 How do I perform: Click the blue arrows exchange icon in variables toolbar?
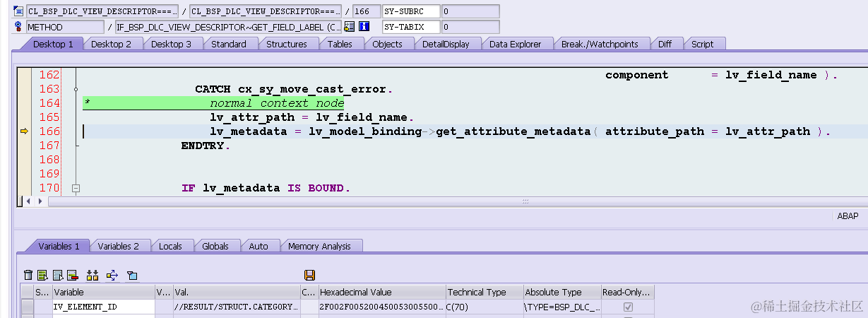coord(112,275)
